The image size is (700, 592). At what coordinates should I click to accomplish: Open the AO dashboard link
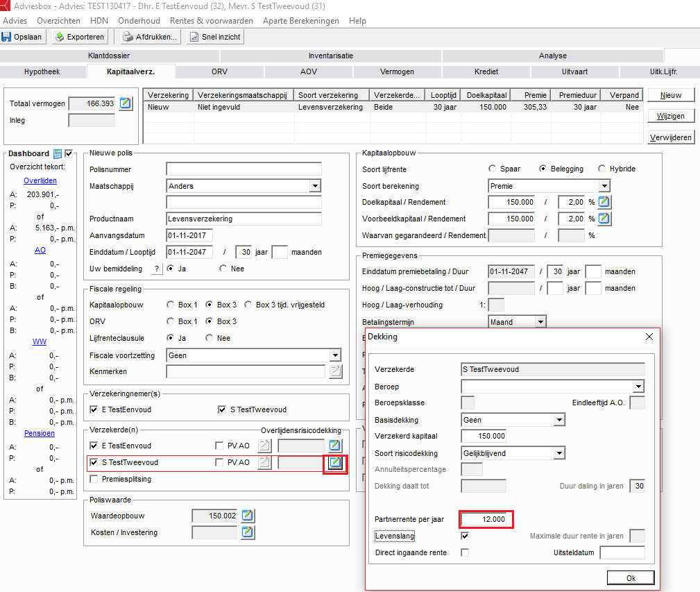(x=40, y=250)
